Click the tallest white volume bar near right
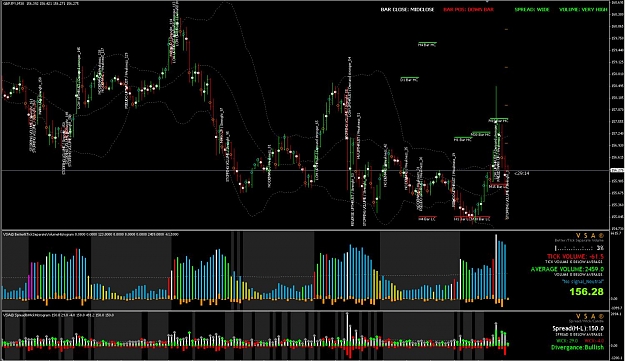Screen dimensions: 625x361 [x=496, y=267]
